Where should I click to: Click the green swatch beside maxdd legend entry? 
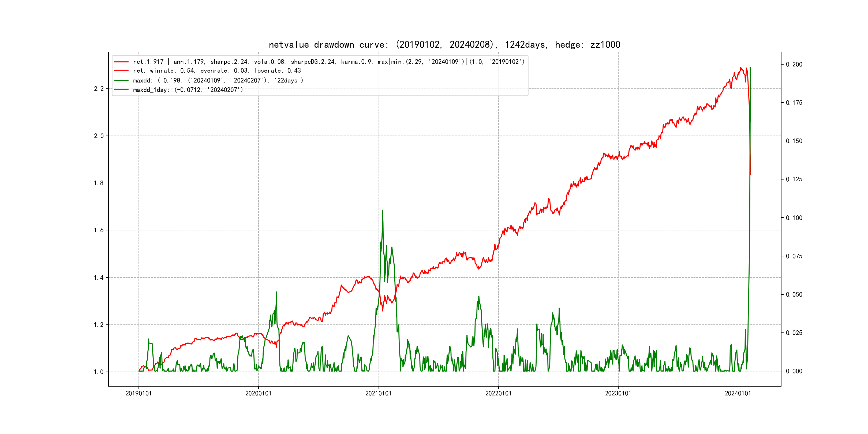(x=121, y=81)
